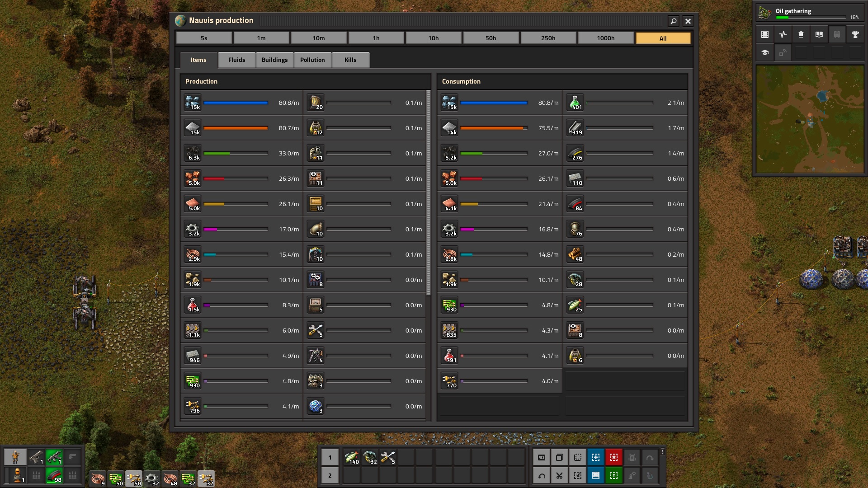Click the green 33.0/m production bar

(236, 154)
